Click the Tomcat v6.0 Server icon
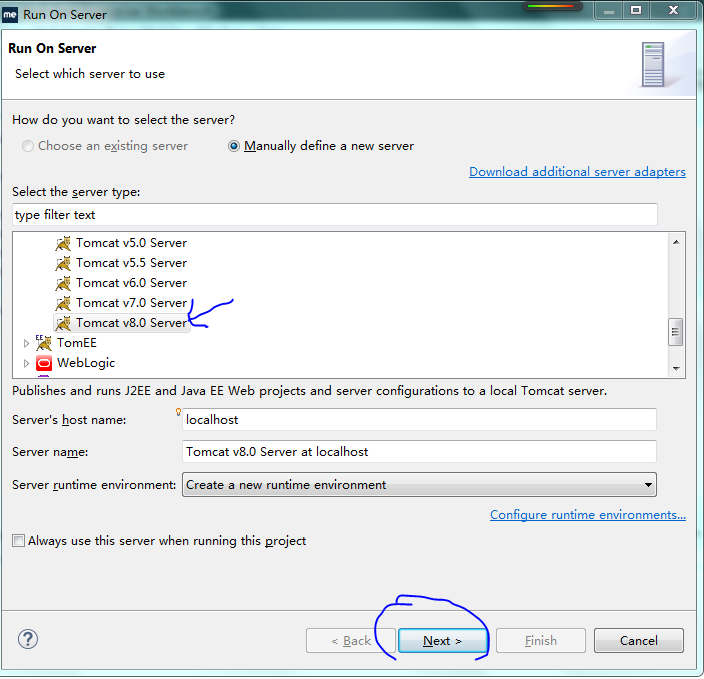 coord(63,283)
